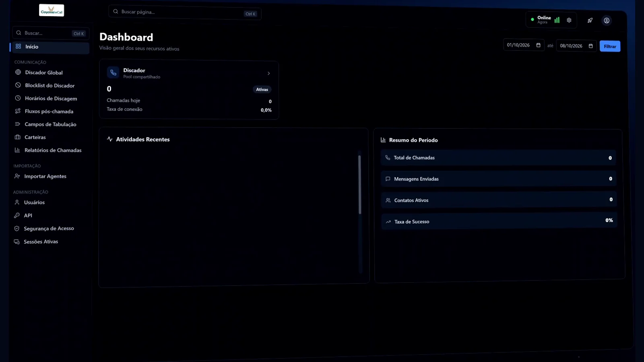
Task: Click the Atividades Recentes scrollbar
Action: pyautogui.click(x=360, y=184)
